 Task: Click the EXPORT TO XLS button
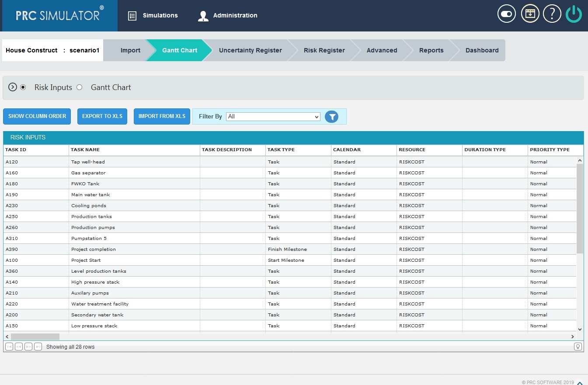[x=102, y=116]
